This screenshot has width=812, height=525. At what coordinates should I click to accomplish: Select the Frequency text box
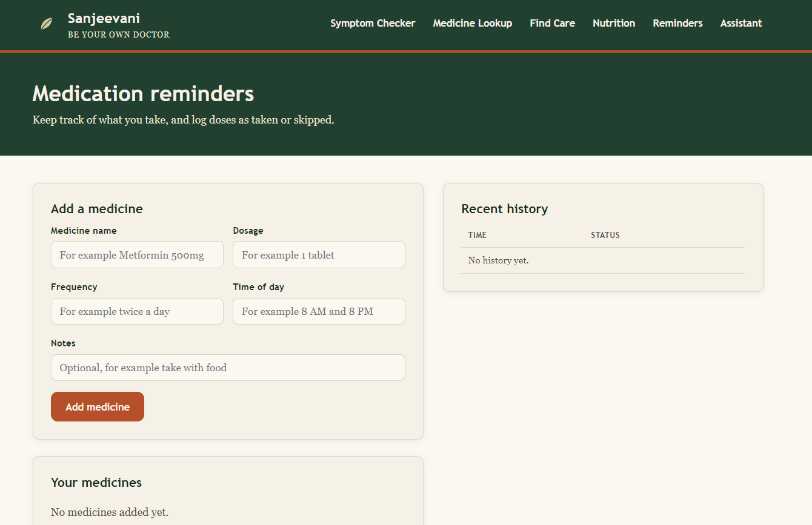(x=137, y=311)
